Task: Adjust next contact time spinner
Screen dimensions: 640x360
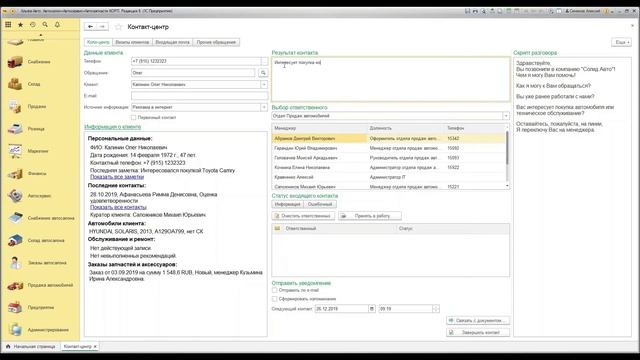Action: 436,309
